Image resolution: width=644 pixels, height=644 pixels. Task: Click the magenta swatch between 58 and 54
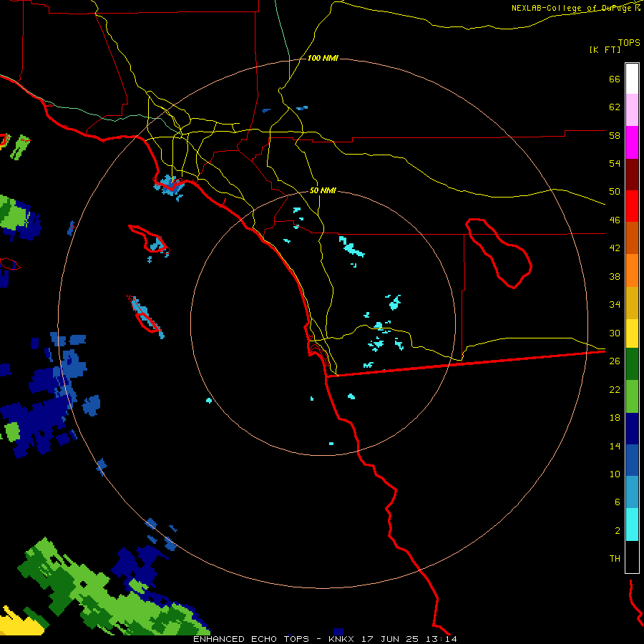632,142
